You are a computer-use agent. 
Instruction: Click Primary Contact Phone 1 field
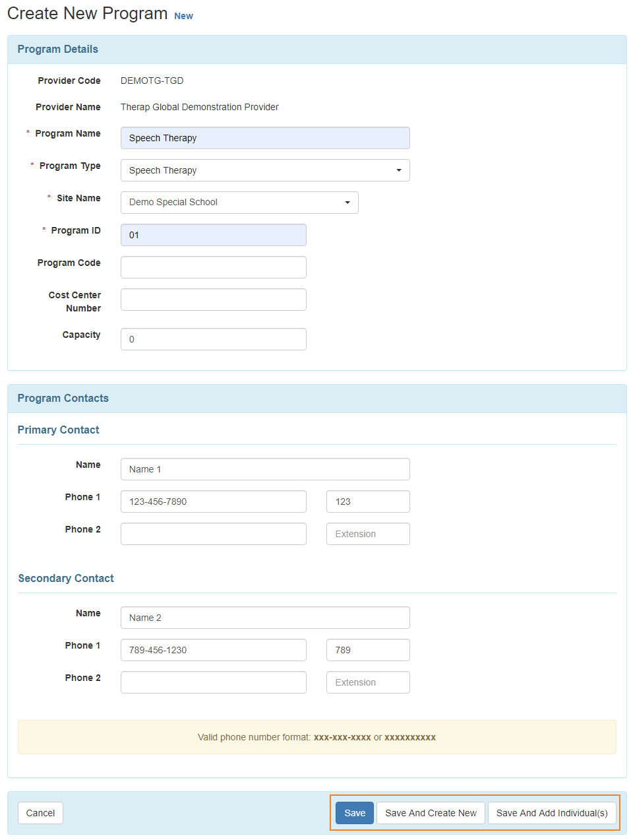pos(214,501)
